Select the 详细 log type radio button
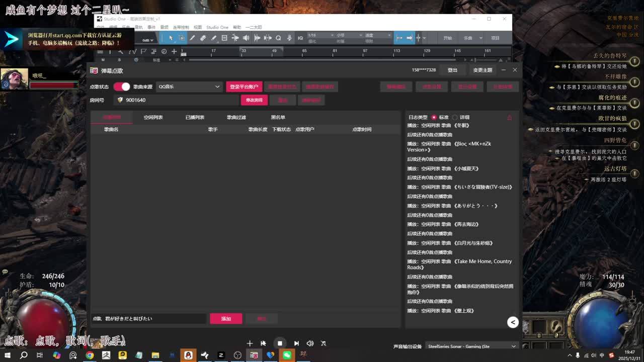This screenshot has height=362, width=644. click(x=455, y=117)
